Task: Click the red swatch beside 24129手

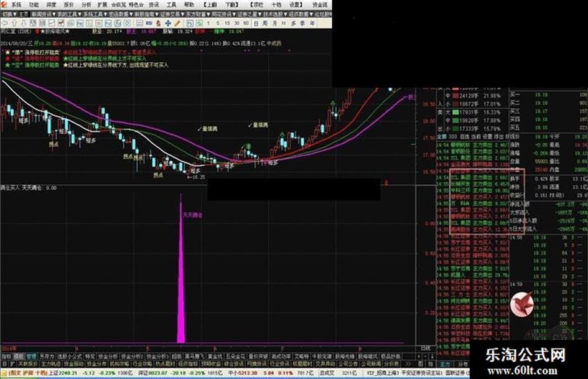Action: click(455, 96)
